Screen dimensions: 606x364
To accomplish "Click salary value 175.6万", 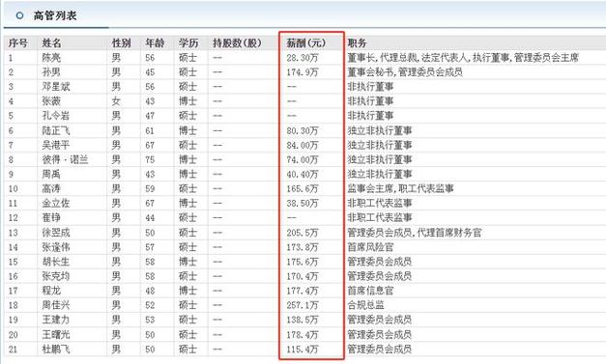I will (303, 262).
